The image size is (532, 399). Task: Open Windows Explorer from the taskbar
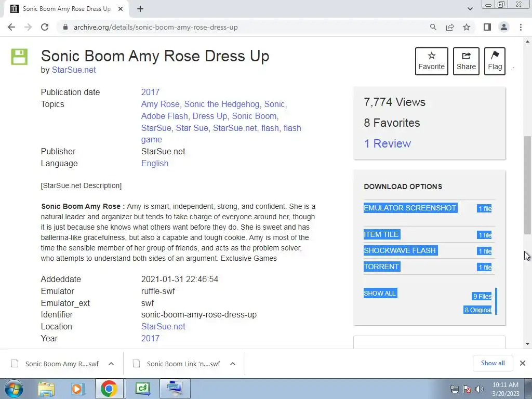point(46,389)
